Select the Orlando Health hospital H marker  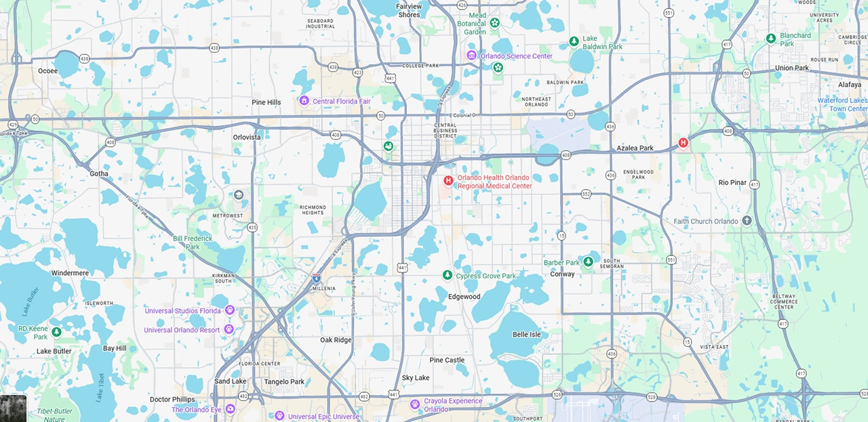pyautogui.click(x=448, y=180)
